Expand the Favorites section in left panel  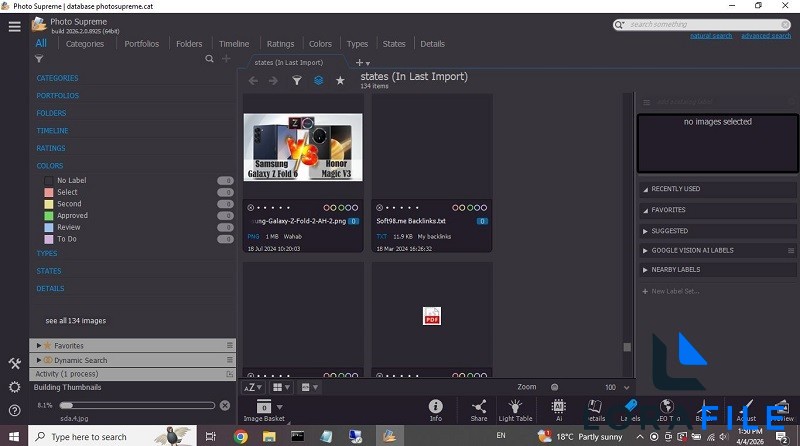pyautogui.click(x=39, y=345)
